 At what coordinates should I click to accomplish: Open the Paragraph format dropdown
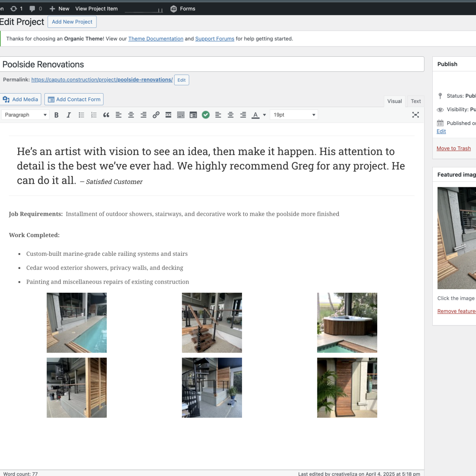click(25, 115)
